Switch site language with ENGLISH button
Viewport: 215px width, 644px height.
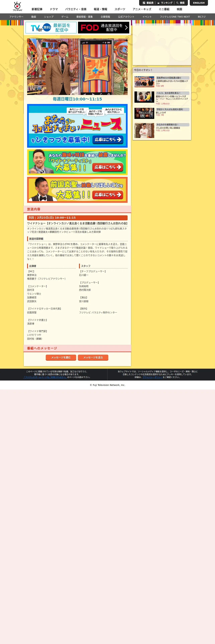pyautogui.click(x=199, y=3)
